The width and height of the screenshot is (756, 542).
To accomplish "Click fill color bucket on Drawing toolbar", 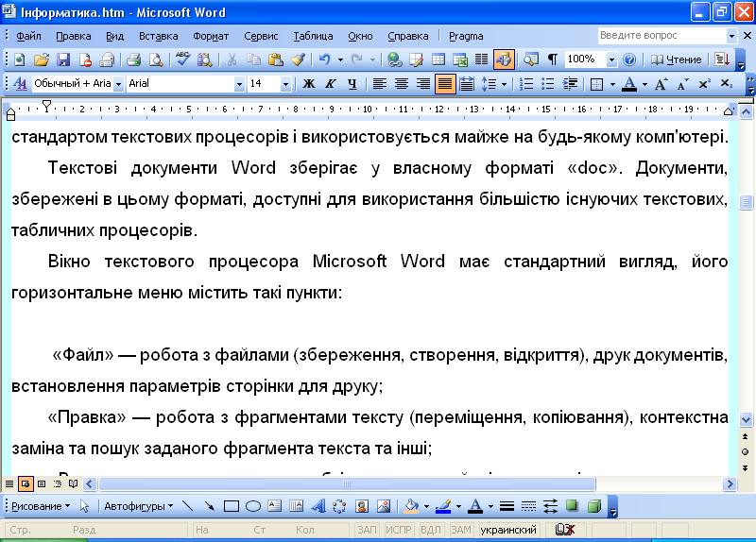I will point(412,506).
